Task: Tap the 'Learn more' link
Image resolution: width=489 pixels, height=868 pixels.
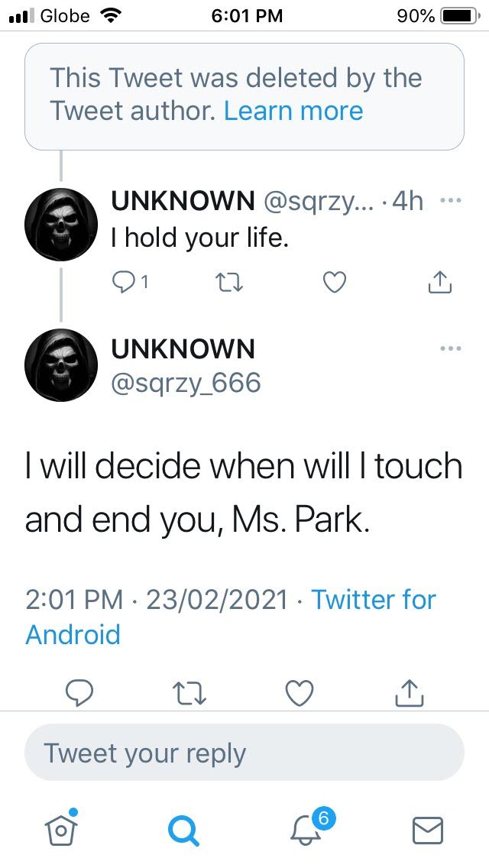Action: pyautogui.click(x=293, y=111)
